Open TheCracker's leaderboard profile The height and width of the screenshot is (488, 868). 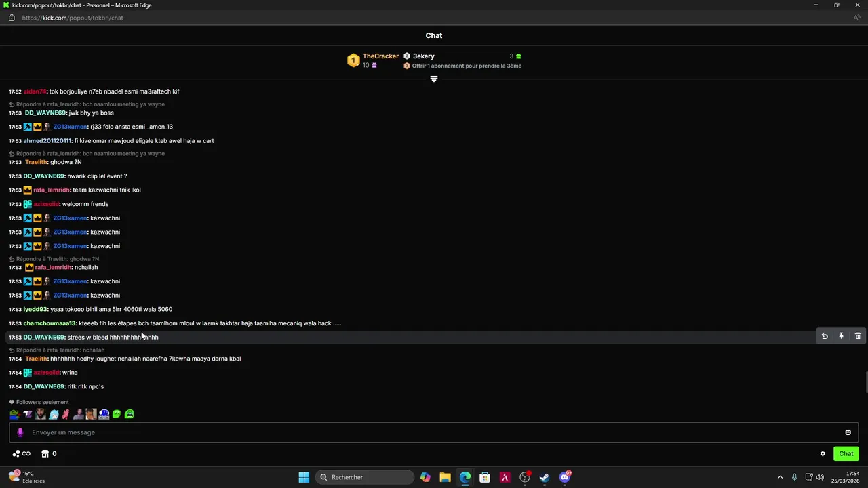(380, 56)
